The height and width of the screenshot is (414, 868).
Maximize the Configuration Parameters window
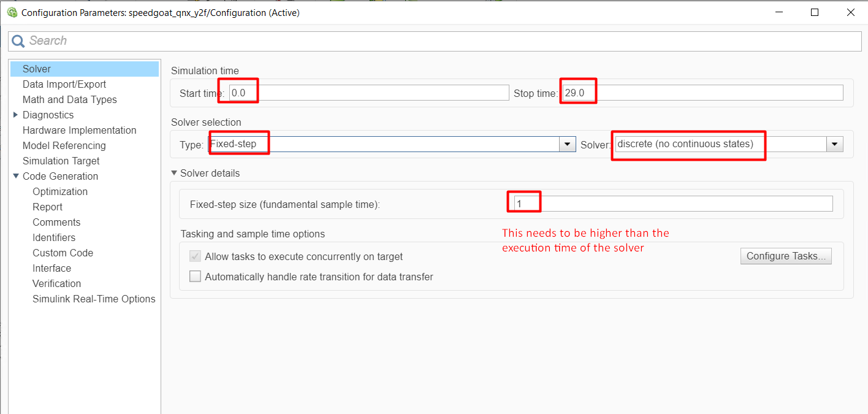(x=815, y=12)
